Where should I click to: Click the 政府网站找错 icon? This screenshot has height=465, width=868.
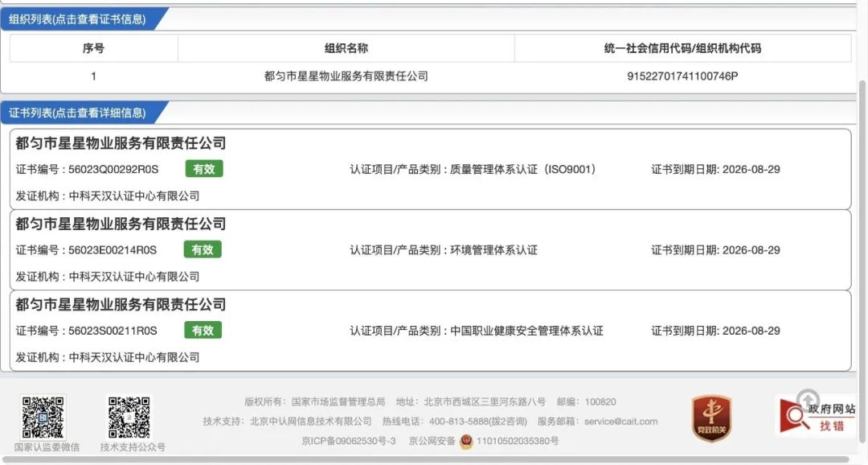tap(817, 417)
